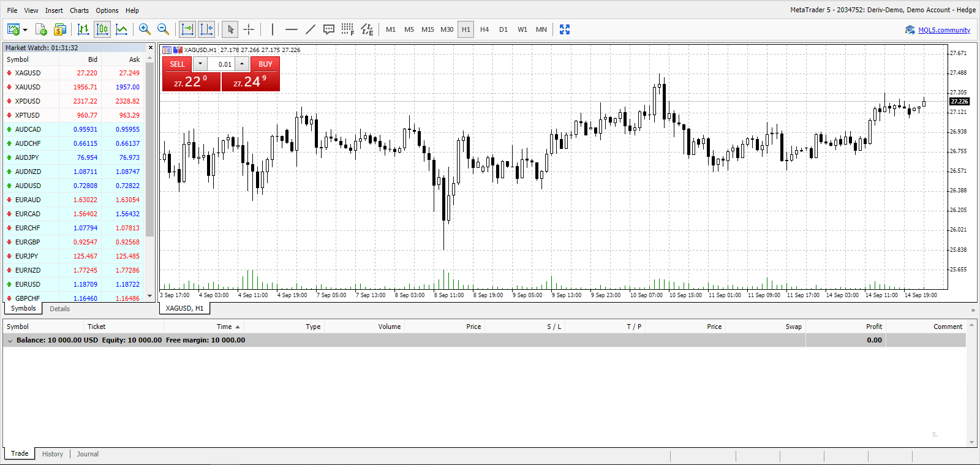
Task: Click the Zoom In magnifier icon
Action: (x=145, y=29)
